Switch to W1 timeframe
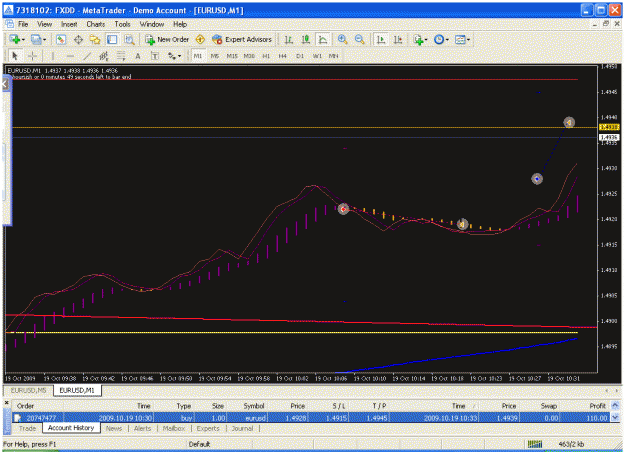This screenshot has height=452, width=625. coord(317,56)
